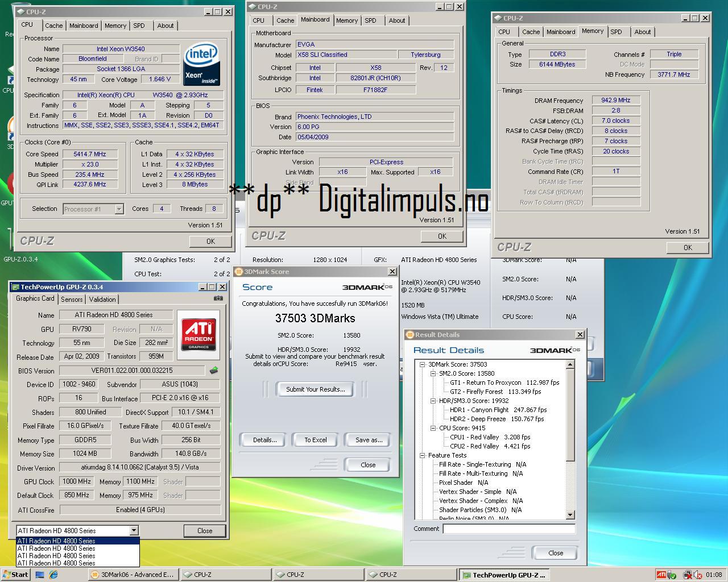Click OK in the CPU-Z CPU window
Image resolution: width=728 pixels, height=582 pixels.
[x=210, y=242]
